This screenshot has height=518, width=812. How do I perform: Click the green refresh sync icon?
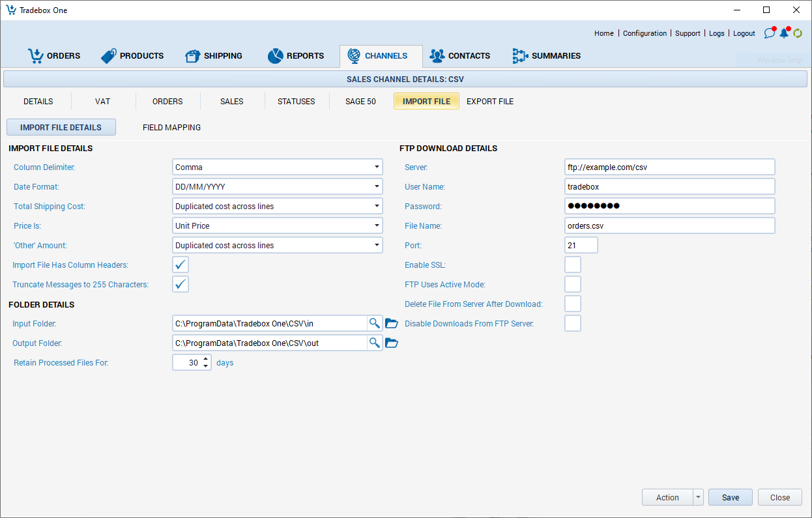pos(798,33)
